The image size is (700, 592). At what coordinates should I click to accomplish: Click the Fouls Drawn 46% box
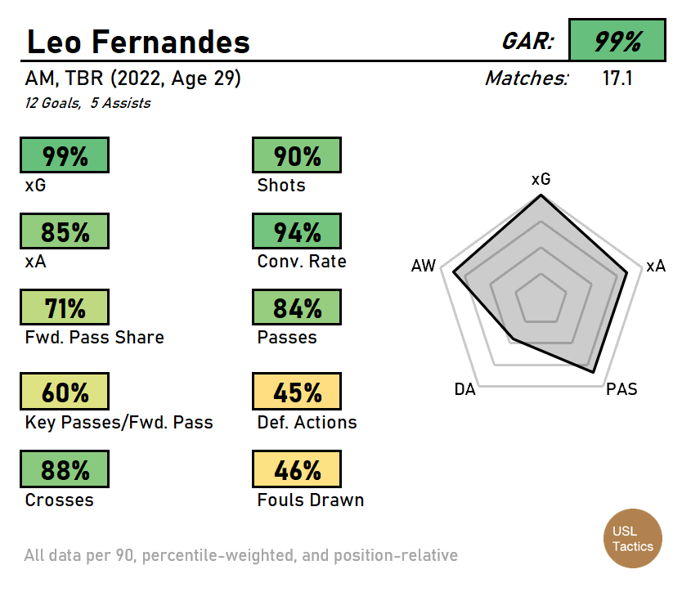pyautogui.click(x=297, y=470)
